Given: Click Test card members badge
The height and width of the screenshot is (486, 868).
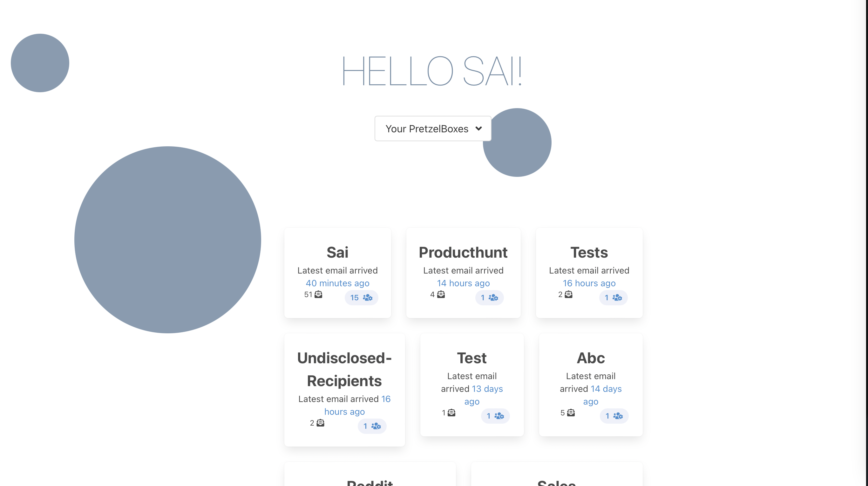Looking at the screenshot, I should point(495,416).
